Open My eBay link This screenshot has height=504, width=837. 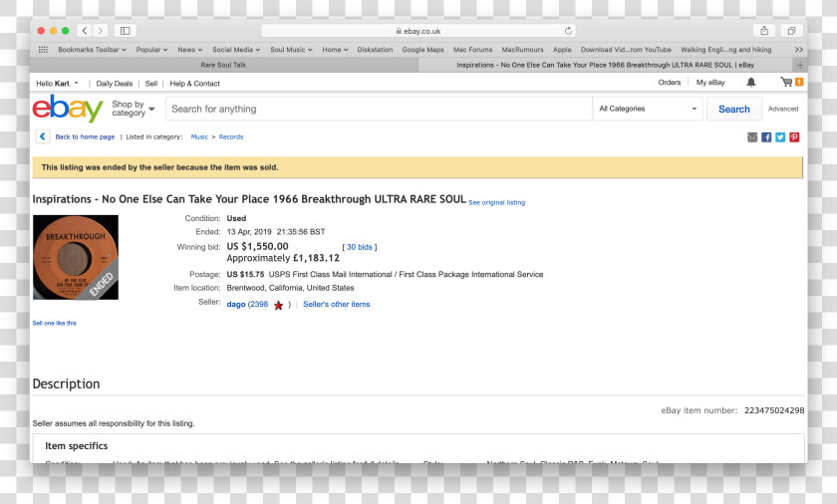tap(710, 82)
